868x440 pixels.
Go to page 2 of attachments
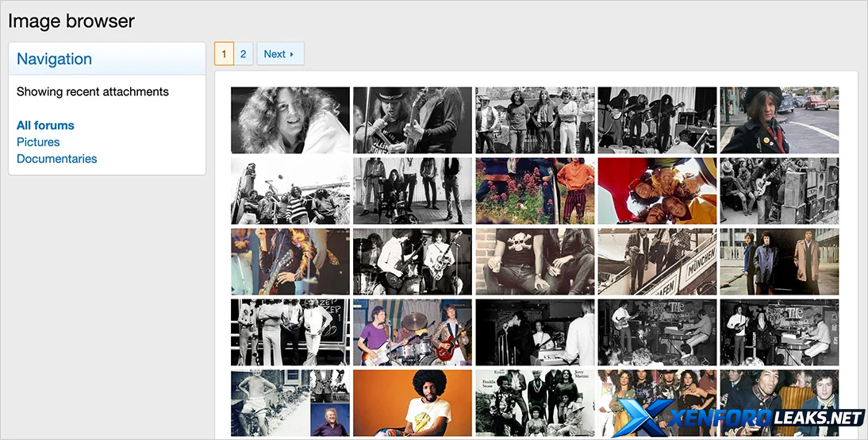pyautogui.click(x=243, y=54)
